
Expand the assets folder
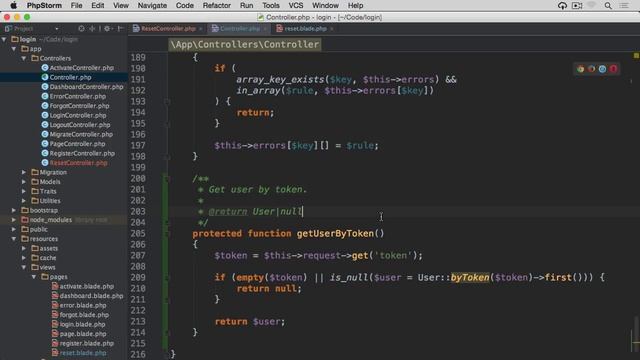click(x=24, y=248)
